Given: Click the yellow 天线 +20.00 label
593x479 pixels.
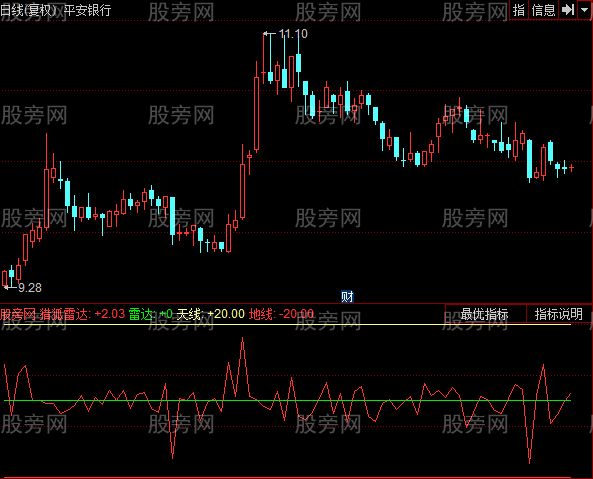Looking at the screenshot, I should tap(211, 314).
